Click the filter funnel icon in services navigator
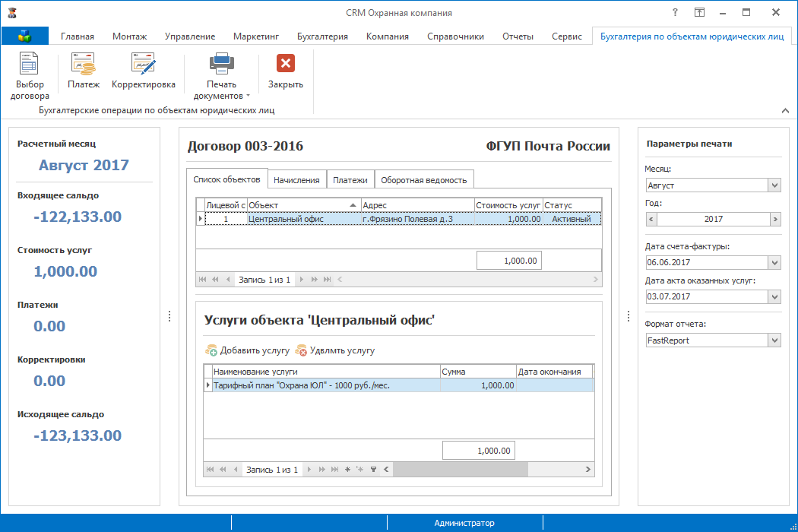The image size is (798, 532). pos(373,470)
